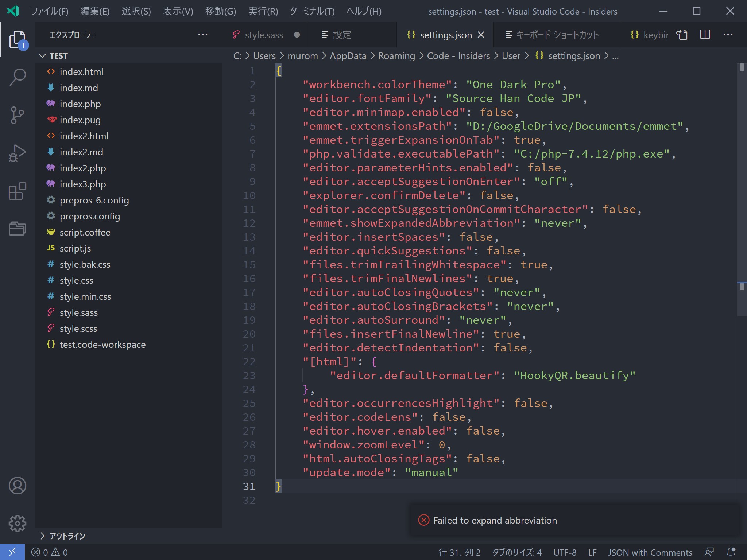Open the Search view in the activity bar

point(17,76)
